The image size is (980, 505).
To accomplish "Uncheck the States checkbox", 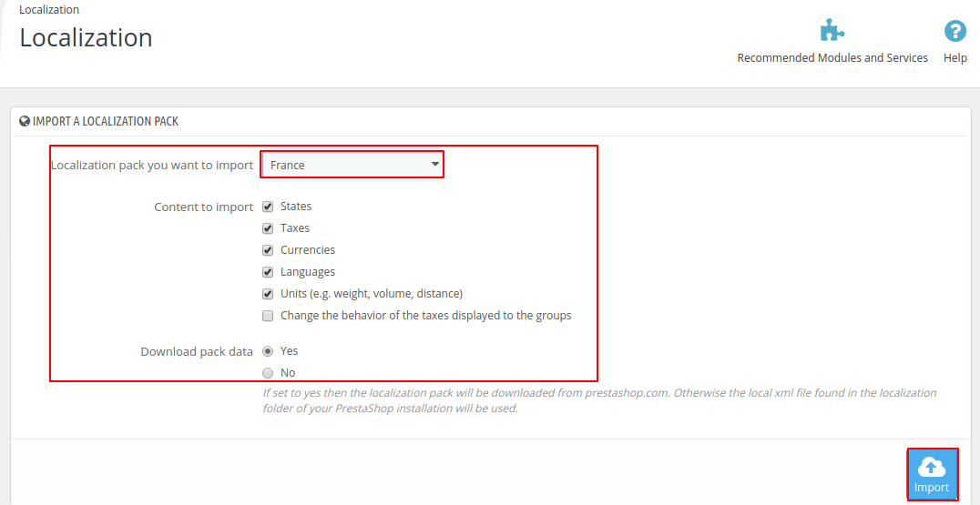I will 268,207.
